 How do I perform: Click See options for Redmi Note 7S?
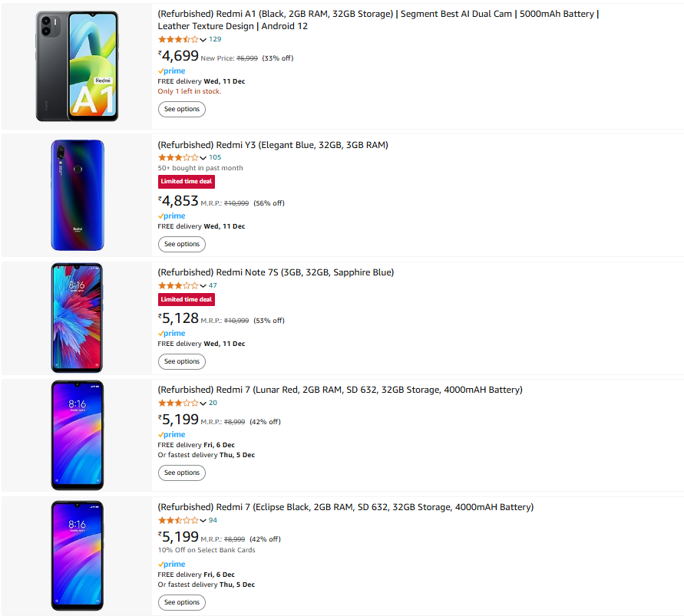point(181,361)
